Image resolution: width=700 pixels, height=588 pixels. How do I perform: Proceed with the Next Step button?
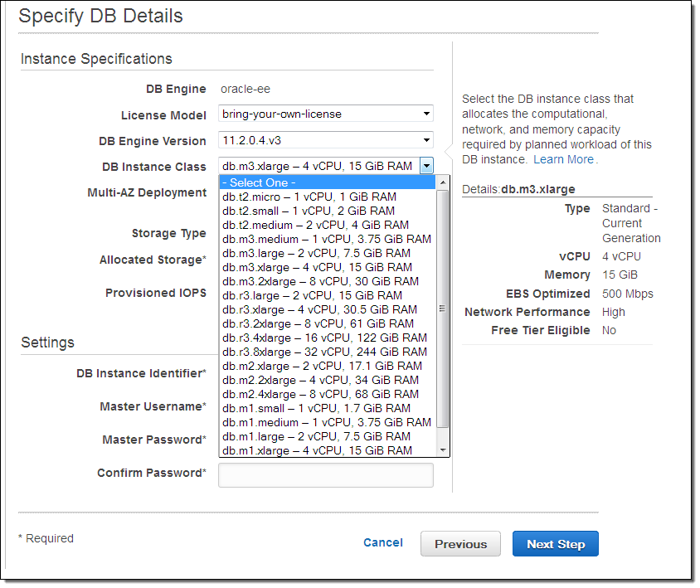(555, 544)
